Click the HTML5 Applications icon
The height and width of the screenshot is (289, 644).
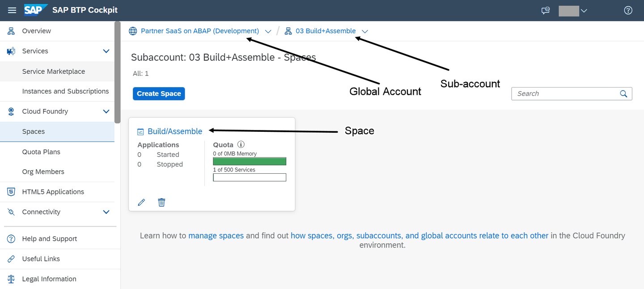[11, 192]
